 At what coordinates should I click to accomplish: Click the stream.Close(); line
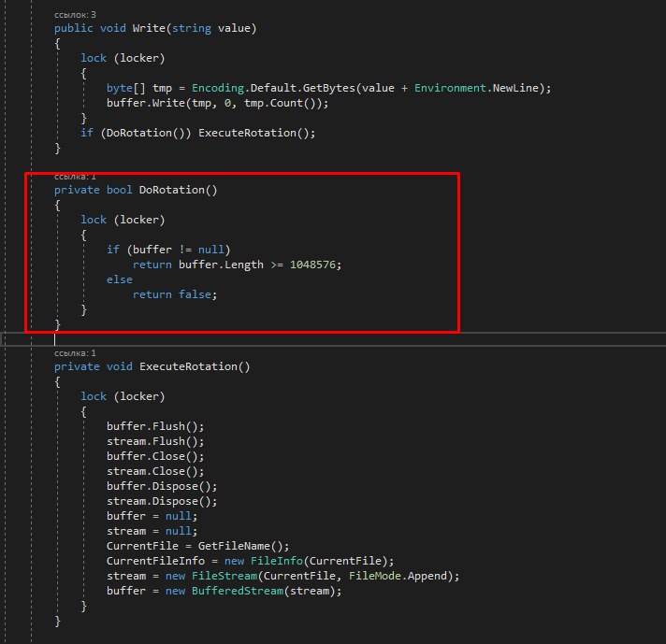tap(155, 471)
